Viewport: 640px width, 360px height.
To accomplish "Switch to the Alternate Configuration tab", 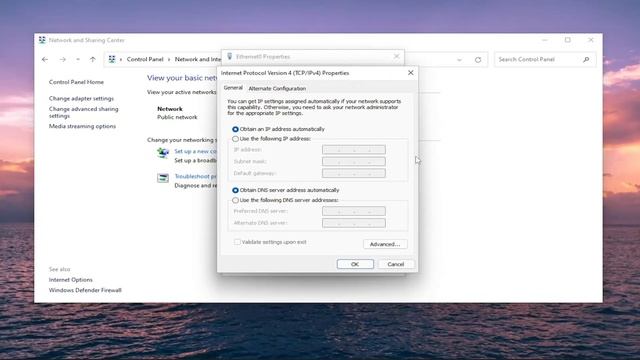I will click(x=277, y=89).
